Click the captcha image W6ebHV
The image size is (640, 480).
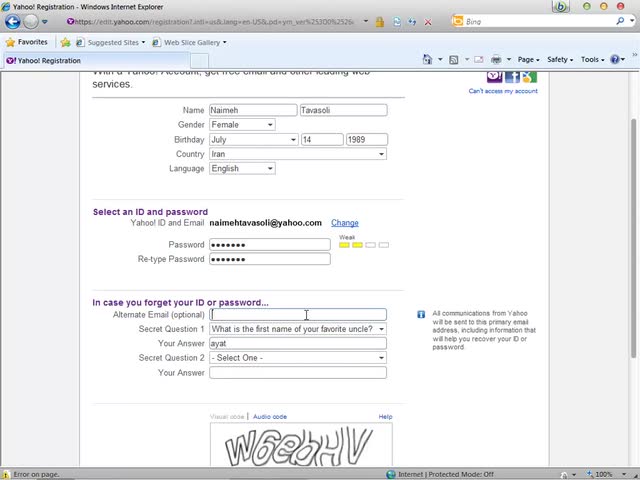(301, 445)
